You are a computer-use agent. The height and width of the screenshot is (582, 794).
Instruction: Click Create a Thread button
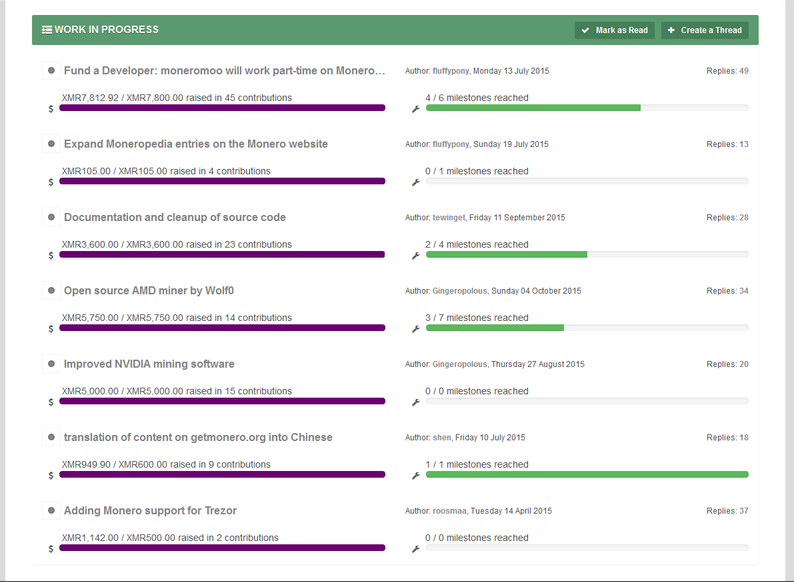tap(704, 30)
